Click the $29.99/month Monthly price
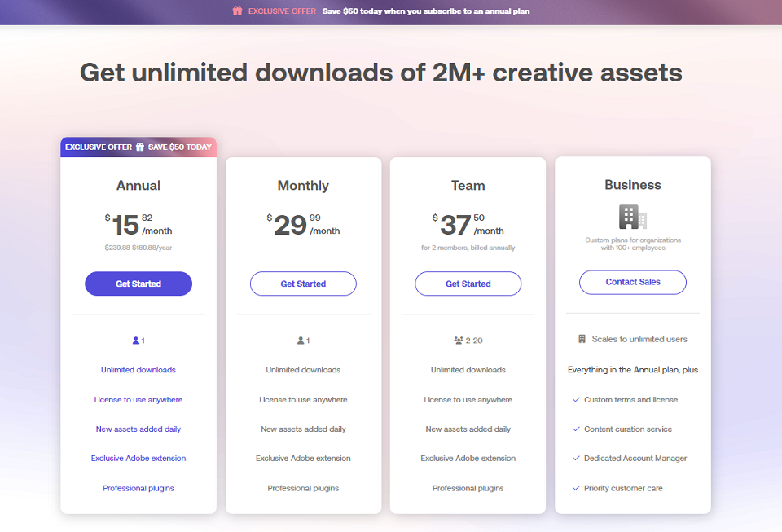 (x=303, y=225)
